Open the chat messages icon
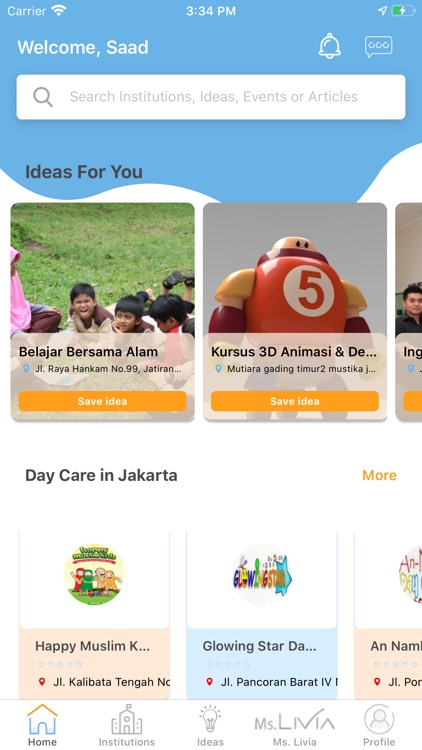This screenshot has height=750, width=422. (x=378, y=46)
